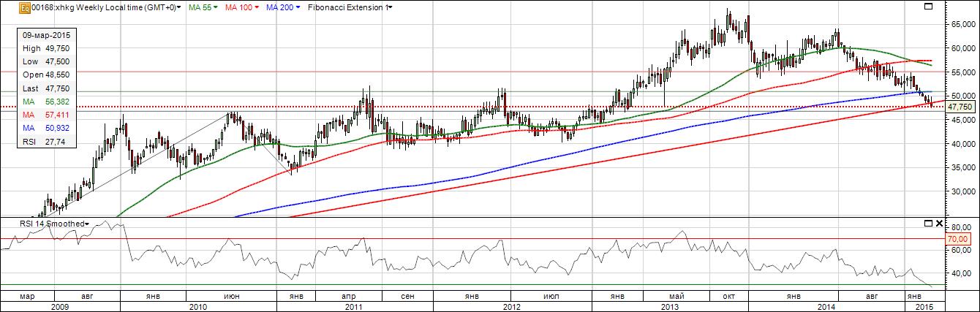Click the 40,000 price axis label
980x312 pixels.
tap(962, 144)
